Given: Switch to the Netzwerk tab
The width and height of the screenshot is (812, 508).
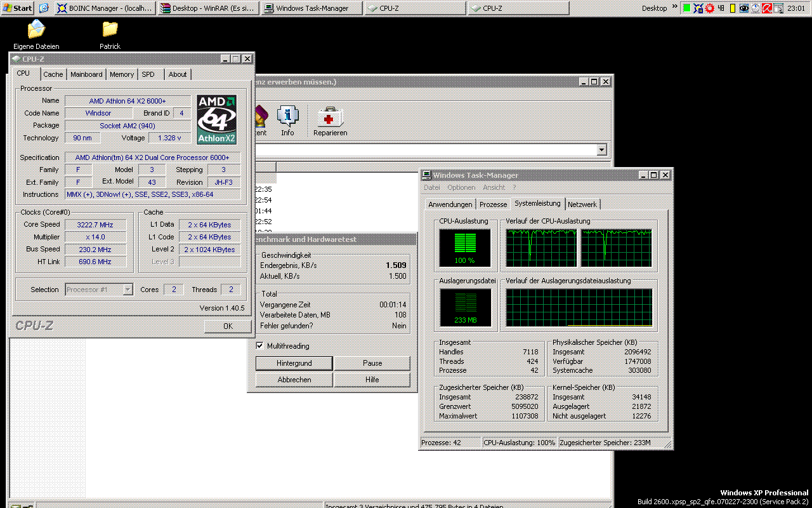Looking at the screenshot, I should pyautogui.click(x=582, y=204).
